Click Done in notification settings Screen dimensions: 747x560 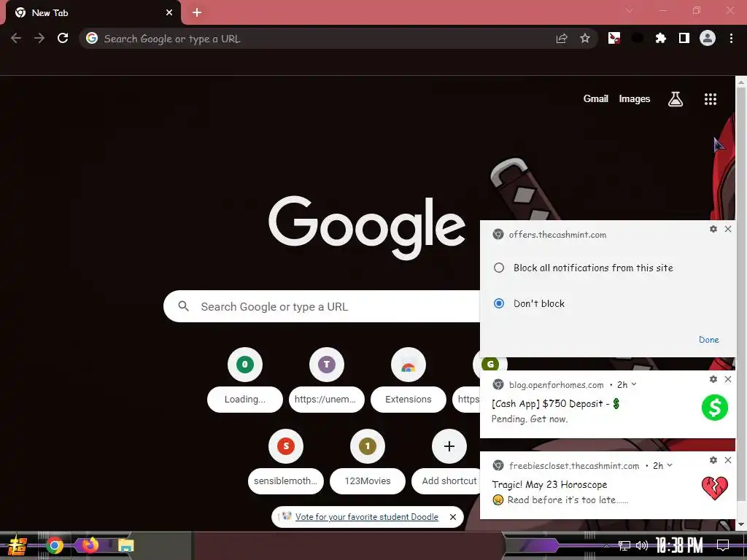coord(709,340)
